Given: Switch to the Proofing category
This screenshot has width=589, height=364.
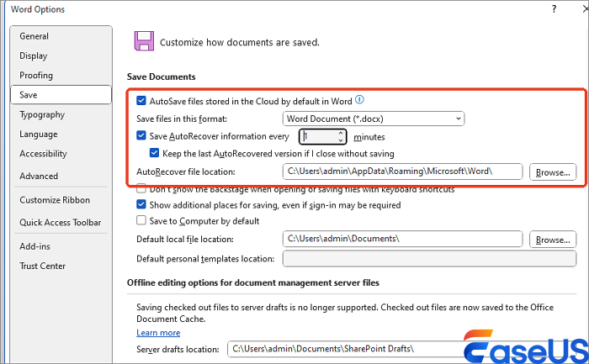Looking at the screenshot, I should click(x=36, y=76).
